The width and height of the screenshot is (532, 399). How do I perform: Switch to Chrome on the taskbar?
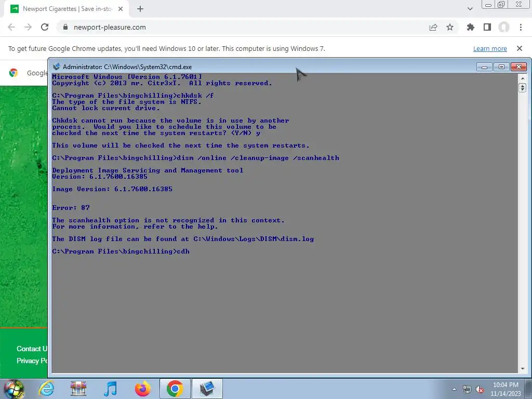coord(175,389)
